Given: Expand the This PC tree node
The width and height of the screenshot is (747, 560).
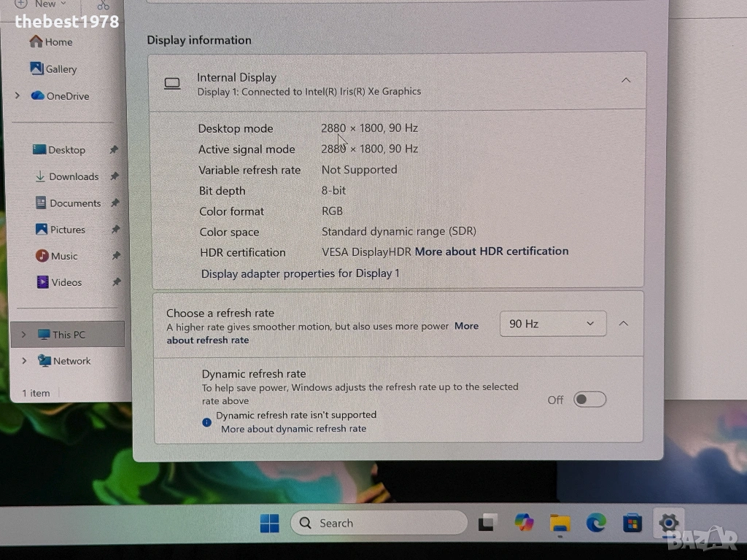Looking at the screenshot, I should click(x=23, y=335).
